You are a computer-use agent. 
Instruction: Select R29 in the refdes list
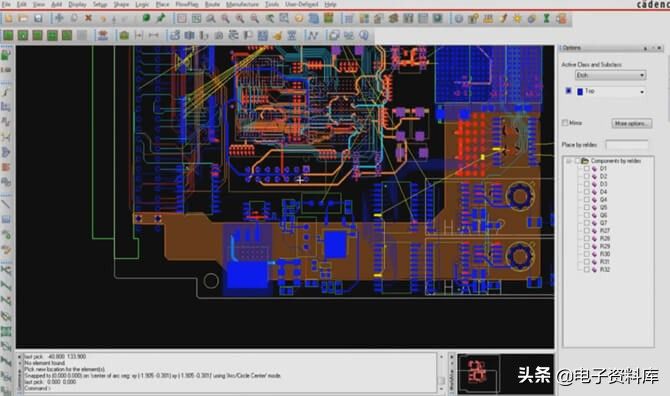coord(605,246)
